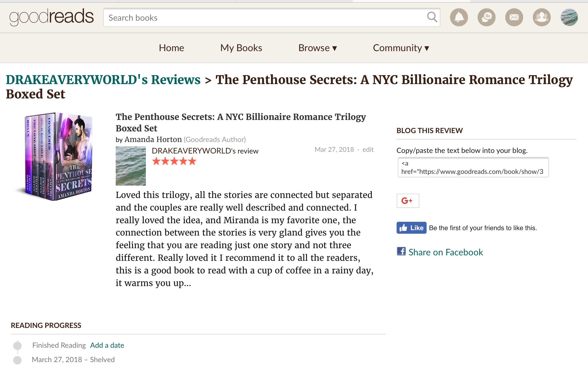This screenshot has width=588, height=375.
Task: Click the Search books input field
Action: coord(264,18)
